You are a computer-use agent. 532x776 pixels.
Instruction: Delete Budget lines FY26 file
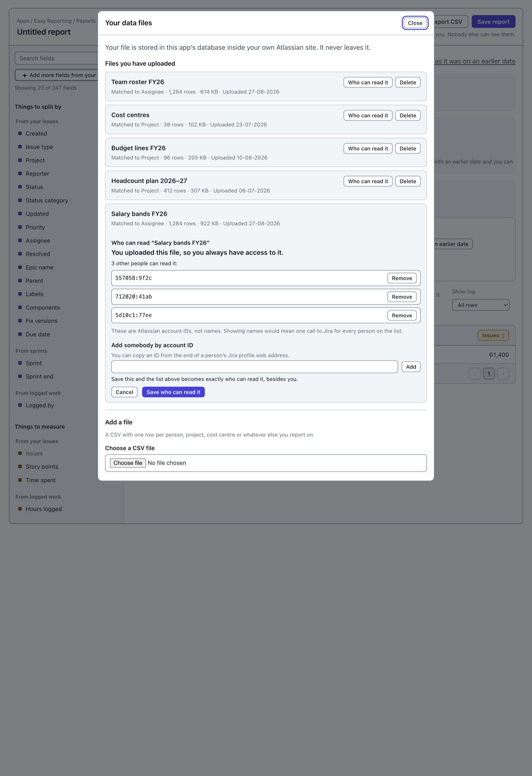click(x=408, y=149)
